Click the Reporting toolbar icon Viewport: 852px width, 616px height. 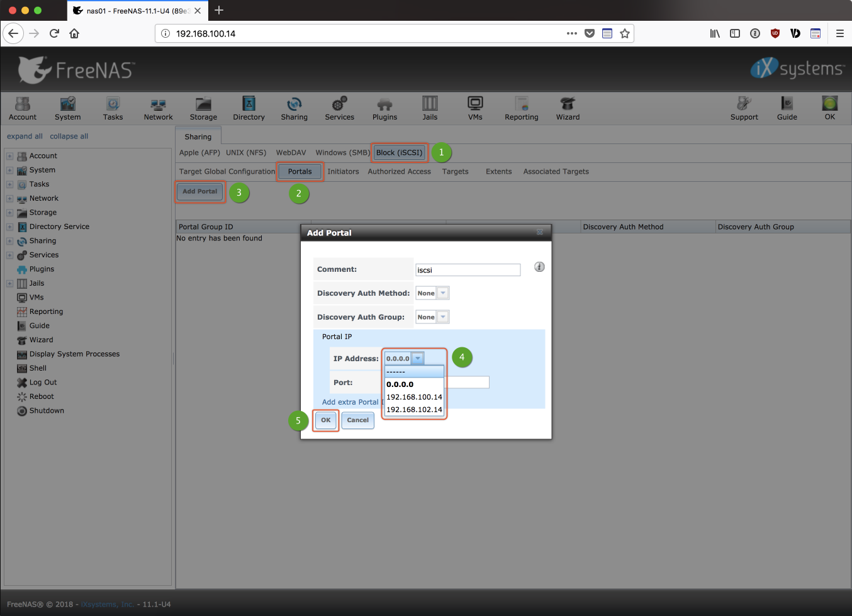[x=521, y=108]
